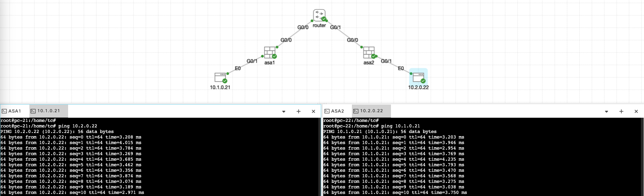Click the asa1 firewall icon
Image resolution: width=644 pixels, height=196 pixels.
270,53
